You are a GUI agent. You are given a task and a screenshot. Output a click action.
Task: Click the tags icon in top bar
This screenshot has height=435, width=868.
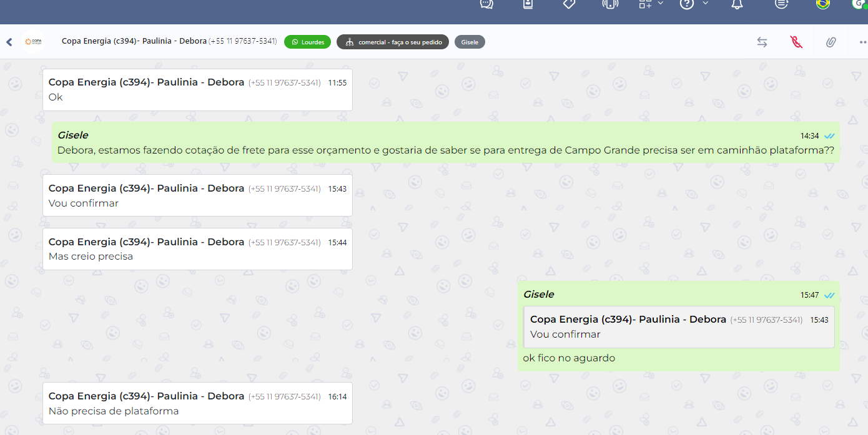569,4
